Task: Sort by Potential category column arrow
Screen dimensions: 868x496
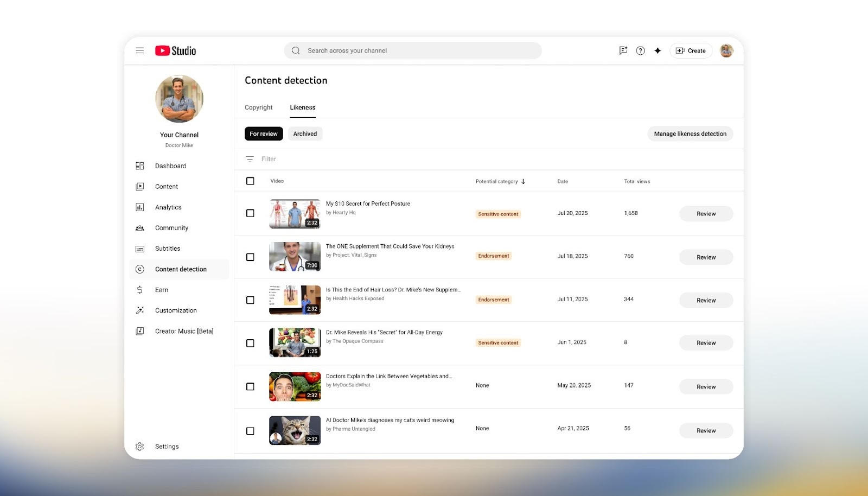Action: tap(523, 181)
